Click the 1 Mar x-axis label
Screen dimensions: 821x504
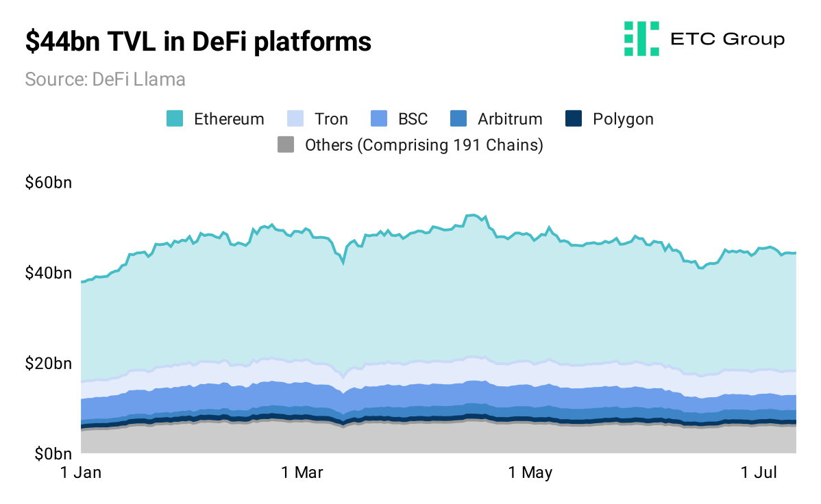click(302, 473)
